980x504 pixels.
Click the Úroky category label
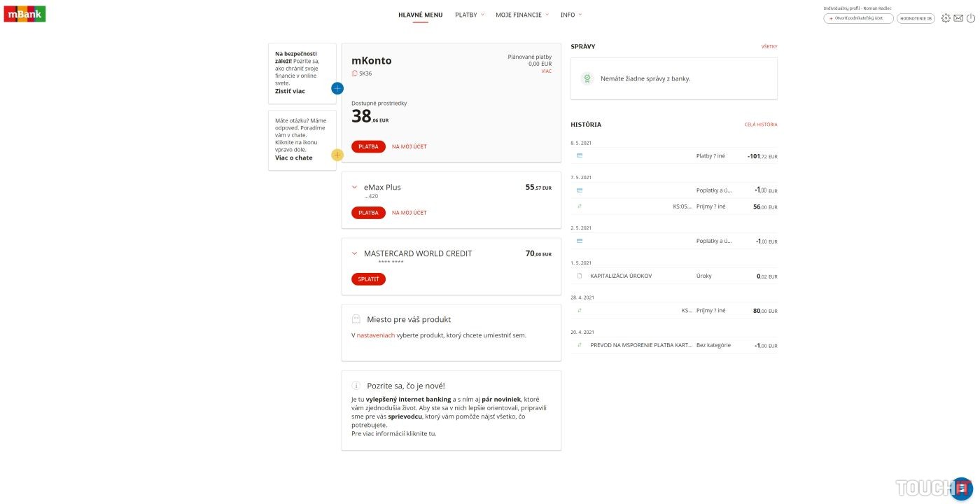(x=704, y=276)
